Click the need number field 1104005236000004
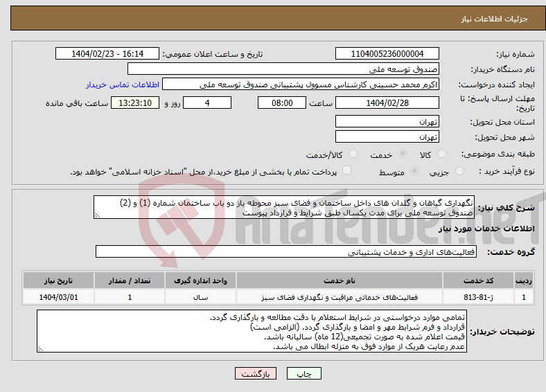This screenshot has height=392, width=546. [387, 53]
